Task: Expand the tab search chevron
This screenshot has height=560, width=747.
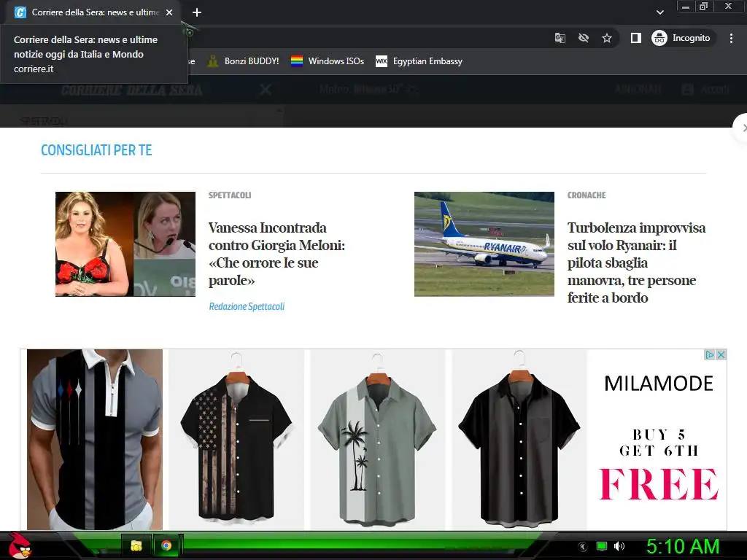Action: pos(659,12)
